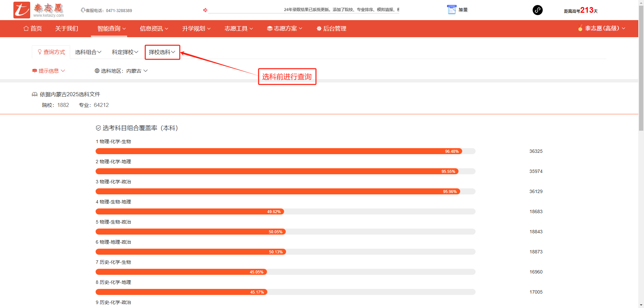Expand the 选科组合 dropdown
This screenshot has width=644, height=308.
88,52
